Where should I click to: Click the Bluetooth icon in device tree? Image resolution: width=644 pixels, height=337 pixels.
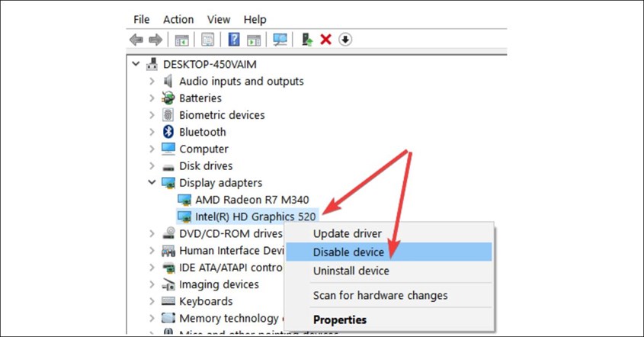[x=168, y=132]
